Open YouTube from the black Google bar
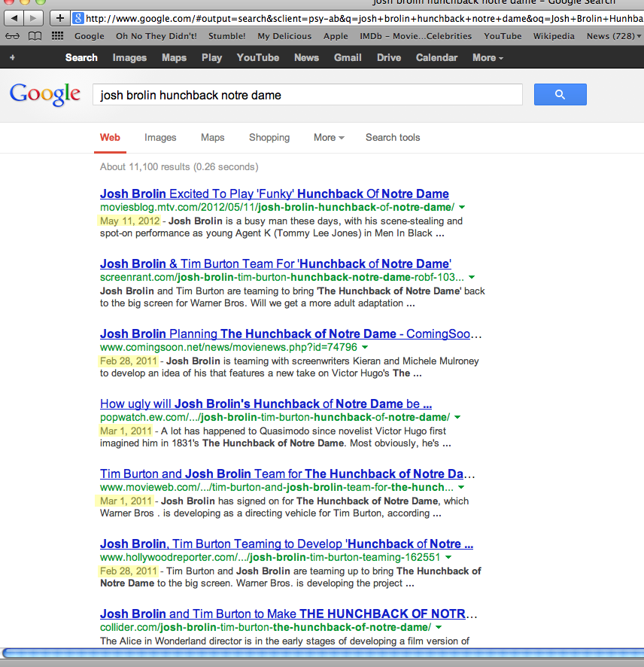644x667 pixels. pyautogui.click(x=257, y=57)
